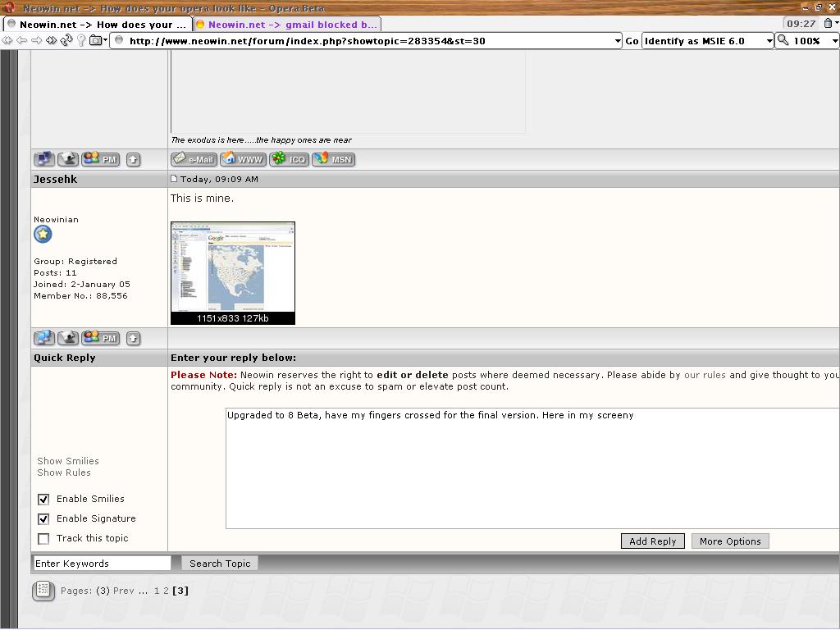This screenshot has width=840, height=630.
Task: Click the upper post's go-to-top arrow
Action: click(x=134, y=159)
